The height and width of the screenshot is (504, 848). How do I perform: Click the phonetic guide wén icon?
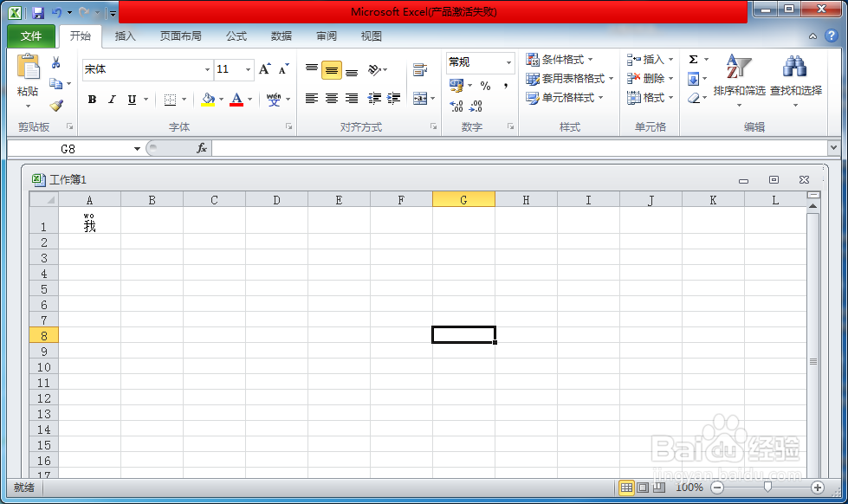(274, 100)
